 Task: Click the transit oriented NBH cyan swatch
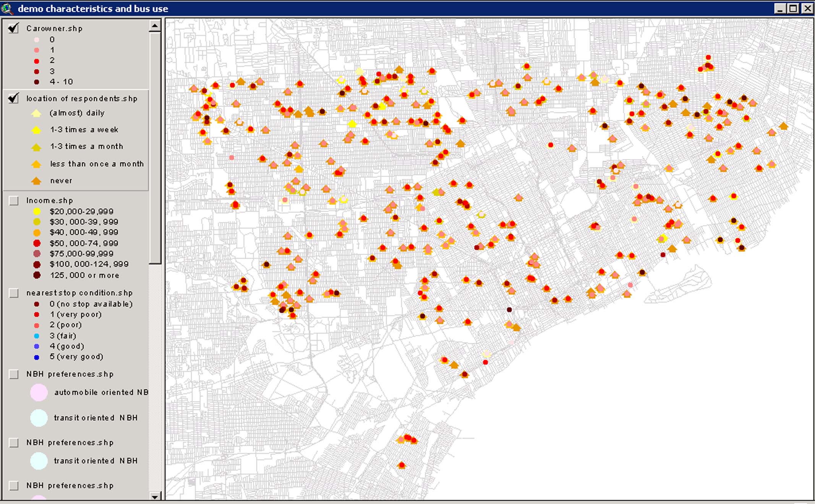coord(39,418)
